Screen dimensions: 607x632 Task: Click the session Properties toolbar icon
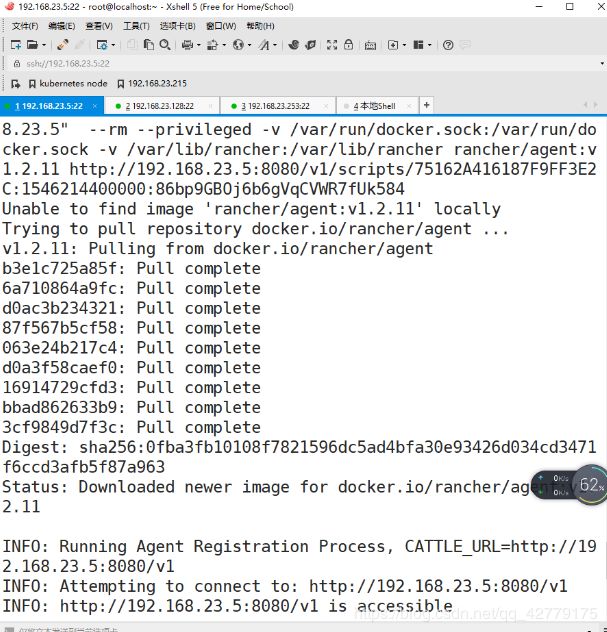[102, 45]
